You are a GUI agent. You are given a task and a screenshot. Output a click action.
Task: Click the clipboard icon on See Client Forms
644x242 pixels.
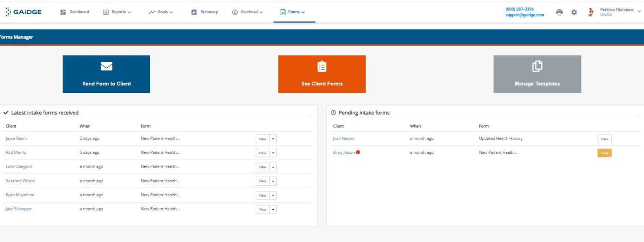[322, 66]
